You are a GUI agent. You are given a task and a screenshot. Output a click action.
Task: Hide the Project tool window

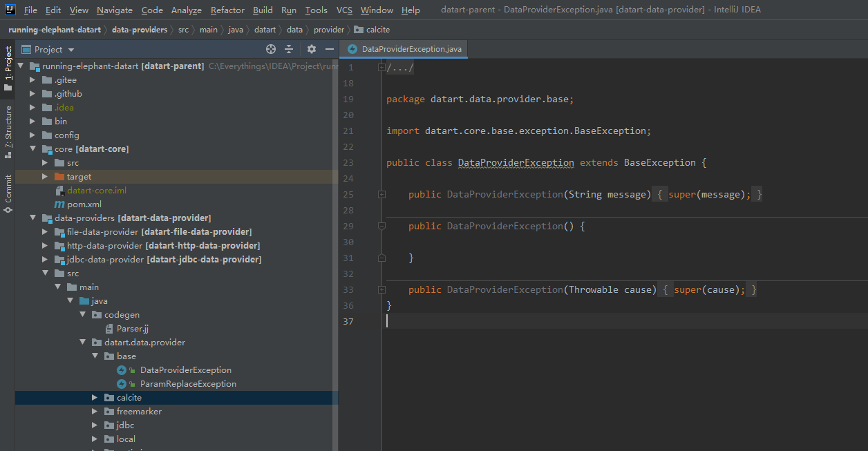[x=330, y=49]
